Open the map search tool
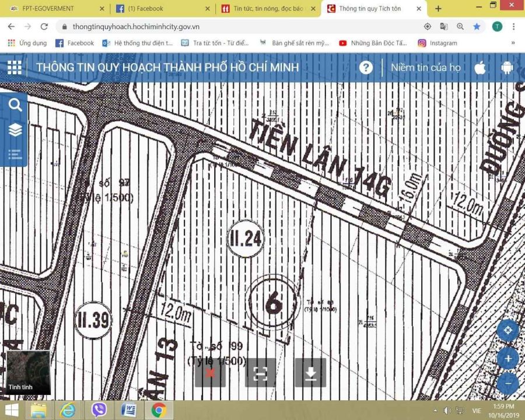525x420 pixels. click(x=15, y=105)
